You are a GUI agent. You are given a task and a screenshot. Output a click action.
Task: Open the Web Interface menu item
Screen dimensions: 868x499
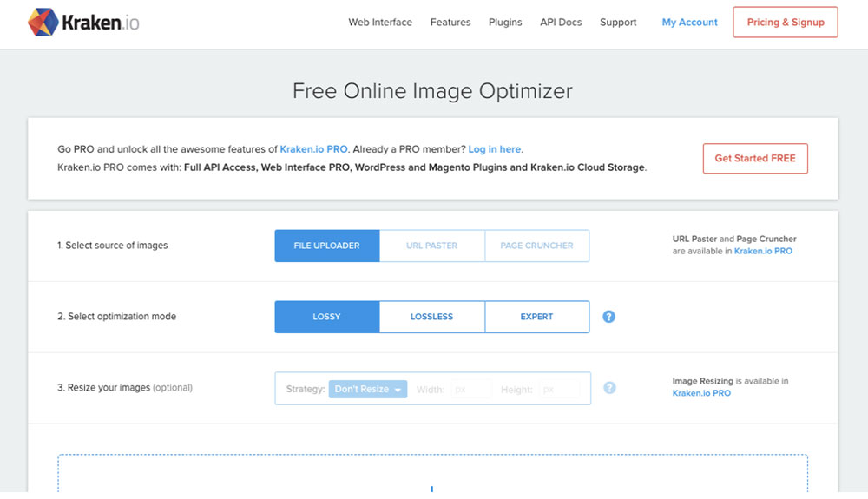[380, 22]
